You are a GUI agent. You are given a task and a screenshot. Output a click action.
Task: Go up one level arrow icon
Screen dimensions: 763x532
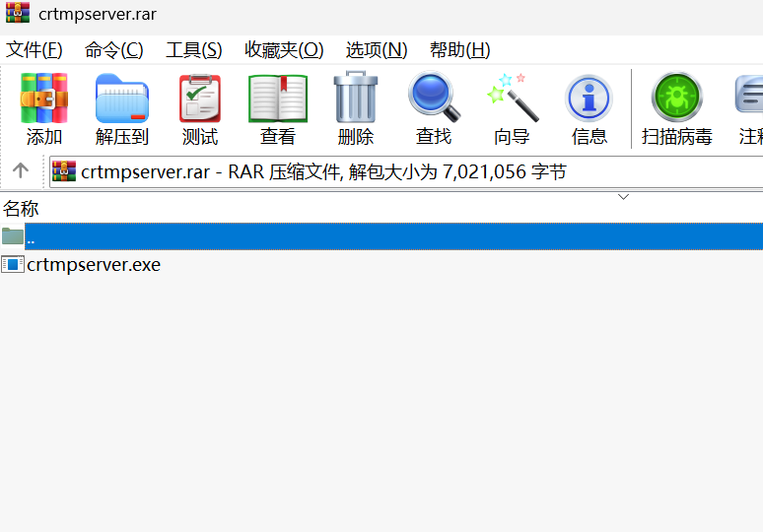pyautogui.click(x=21, y=170)
